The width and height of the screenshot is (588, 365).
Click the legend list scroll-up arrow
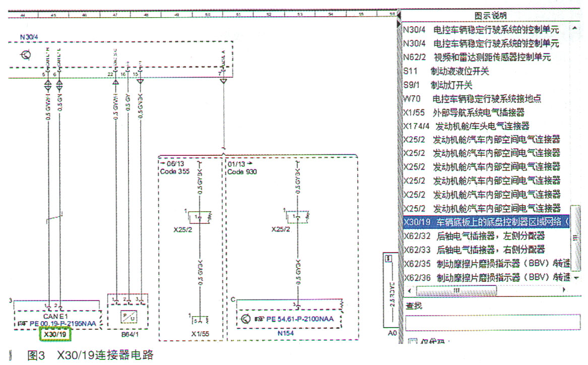click(x=575, y=28)
